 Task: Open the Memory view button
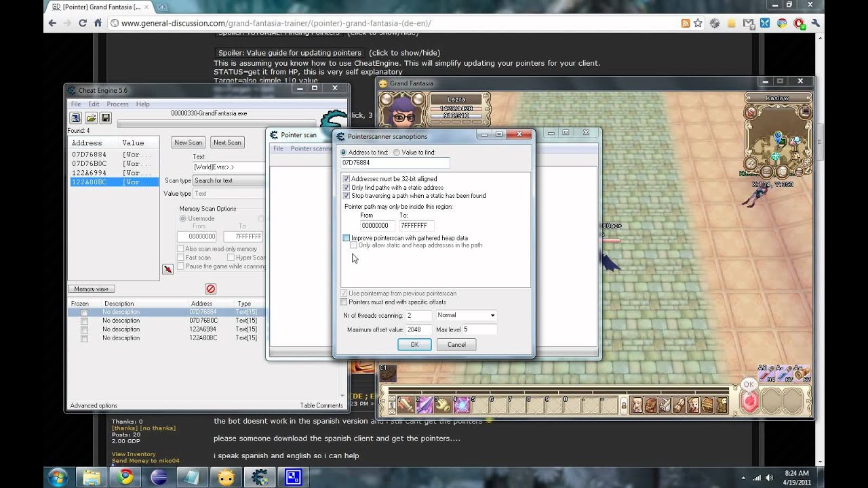pos(92,289)
